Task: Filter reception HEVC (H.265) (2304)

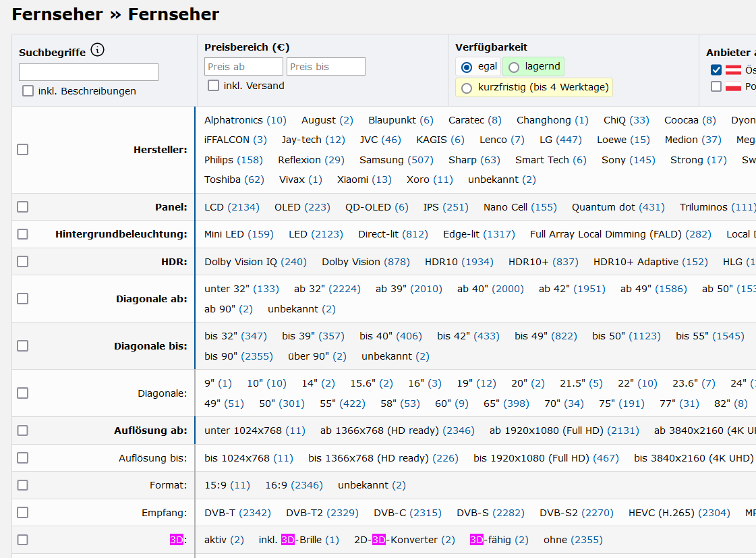Action: pyautogui.click(x=679, y=512)
